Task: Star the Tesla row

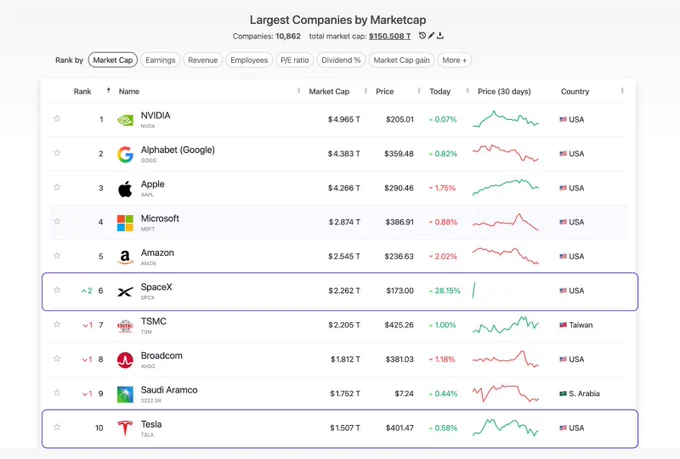Action: pos(57,427)
